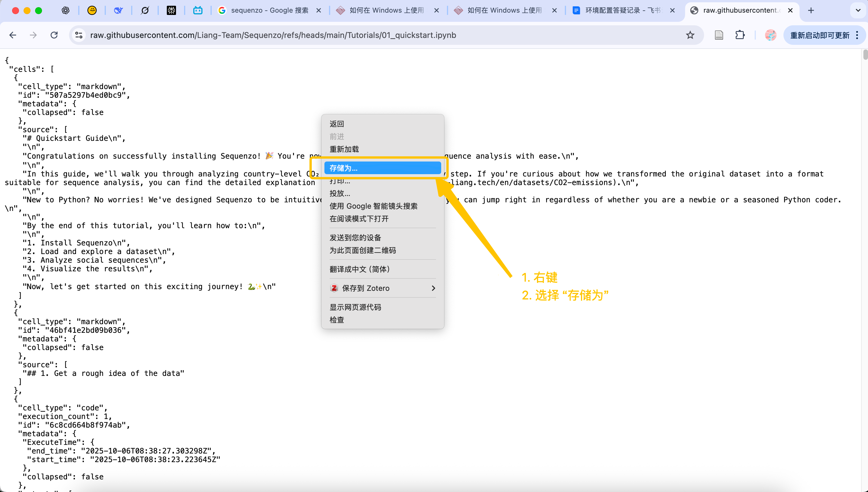This screenshot has width=868, height=492.
Task: Click the reload page icon
Action: pos(54,35)
